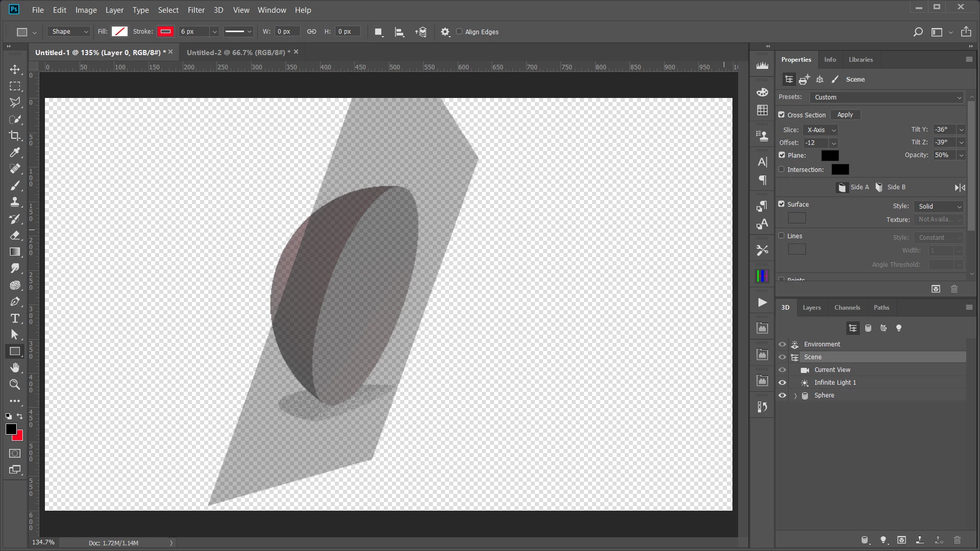Open the Plane color swatch
Screen dimensions: 980x551
[829, 156]
